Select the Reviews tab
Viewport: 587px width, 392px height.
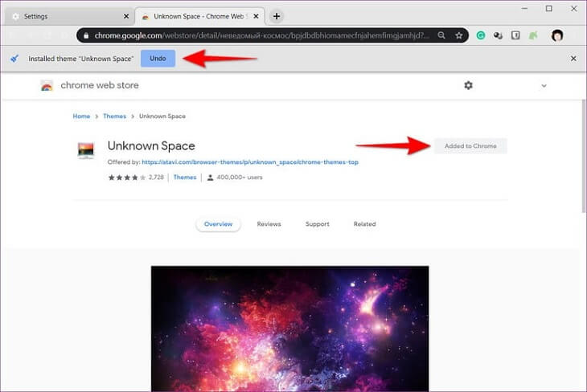[269, 224]
